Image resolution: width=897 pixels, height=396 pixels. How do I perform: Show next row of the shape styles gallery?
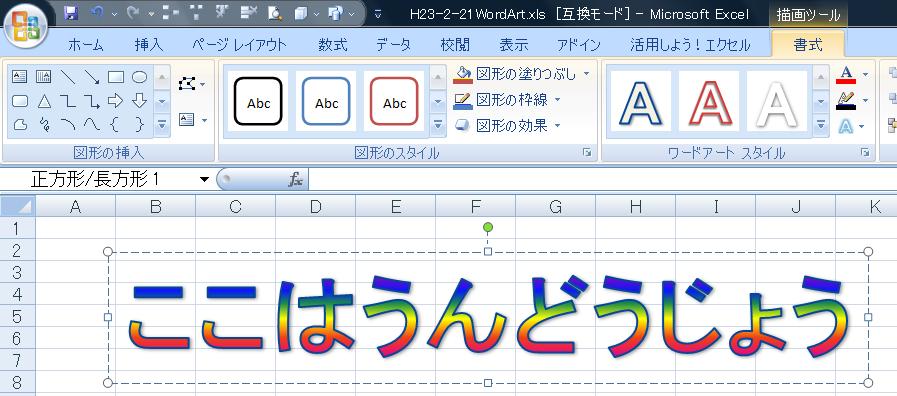(x=438, y=101)
